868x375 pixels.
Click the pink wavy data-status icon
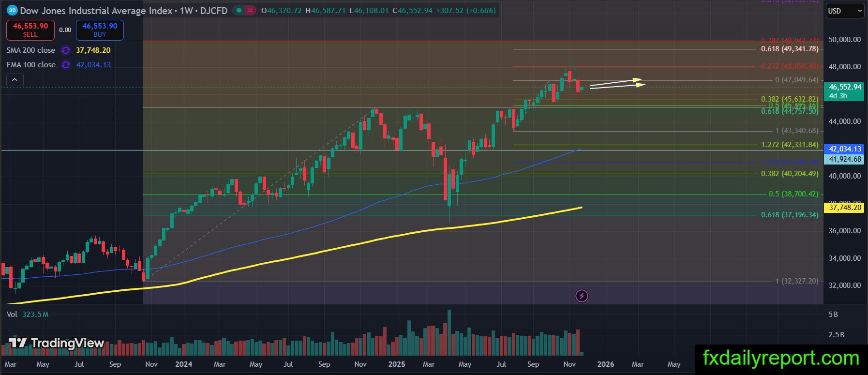click(x=251, y=10)
